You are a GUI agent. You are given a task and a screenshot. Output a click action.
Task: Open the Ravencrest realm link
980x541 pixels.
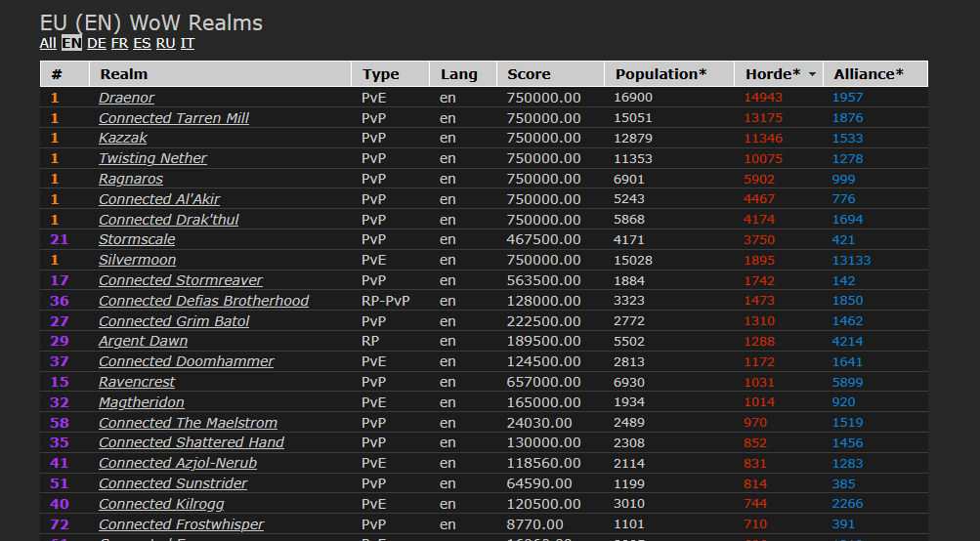[x=137, y=382]
